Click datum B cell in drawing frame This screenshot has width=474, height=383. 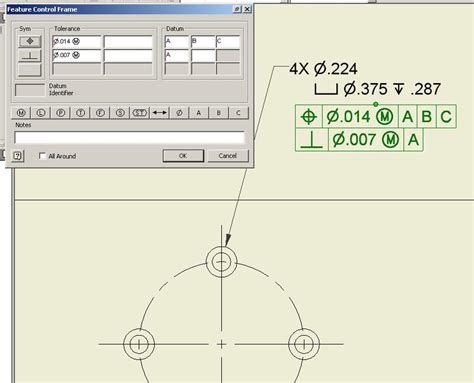[x=427, y=117]
